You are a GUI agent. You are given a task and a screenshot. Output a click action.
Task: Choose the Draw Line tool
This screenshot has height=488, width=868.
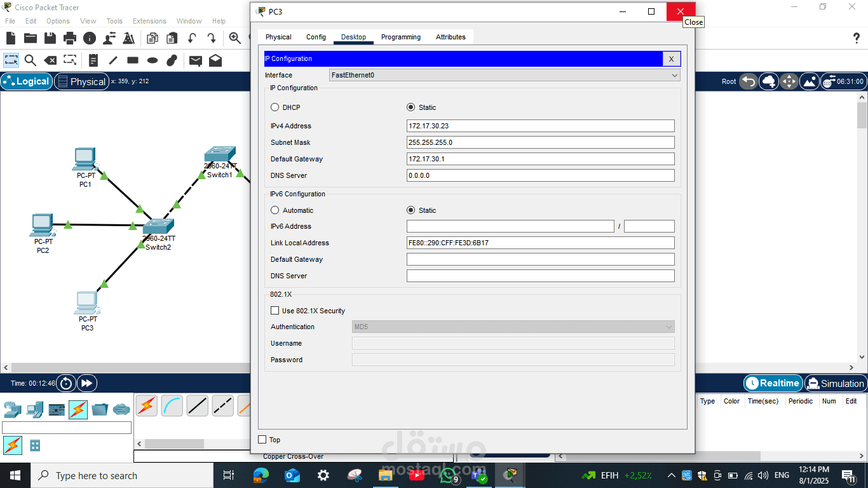coord(113,60)
